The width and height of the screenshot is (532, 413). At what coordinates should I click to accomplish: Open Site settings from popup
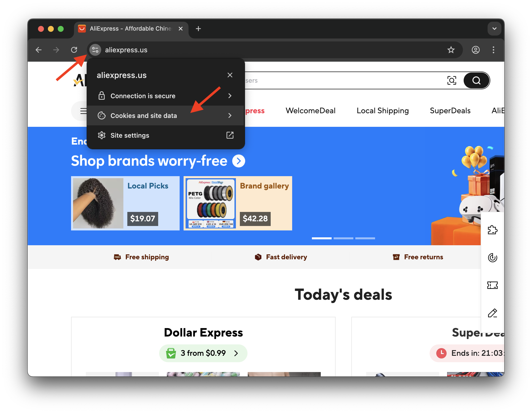(x=165, y=135)
